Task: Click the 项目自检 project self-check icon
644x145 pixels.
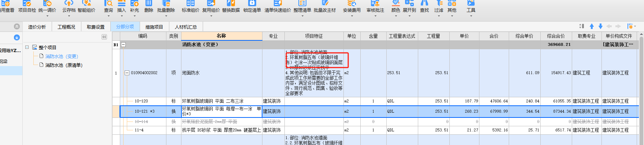Action: tap(27, 7)
